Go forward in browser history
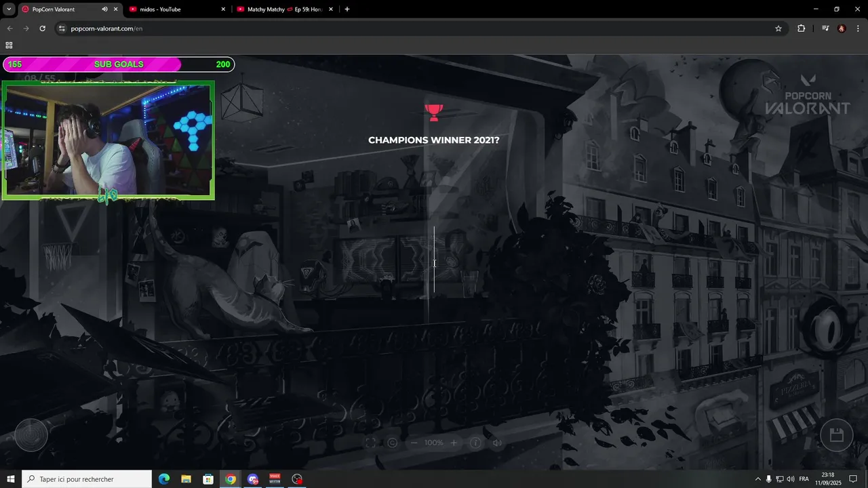868x488 pixels. [26, 28]
